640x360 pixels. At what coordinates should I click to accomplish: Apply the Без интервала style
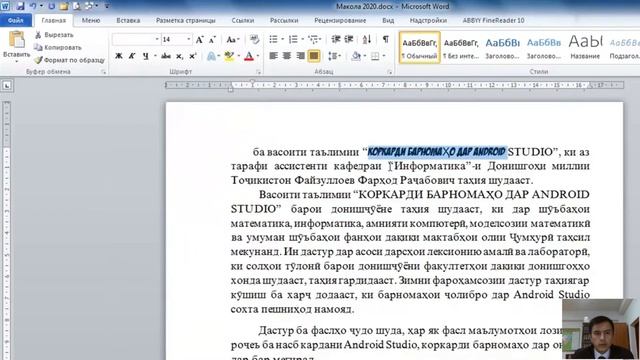(x=461, y=47)
